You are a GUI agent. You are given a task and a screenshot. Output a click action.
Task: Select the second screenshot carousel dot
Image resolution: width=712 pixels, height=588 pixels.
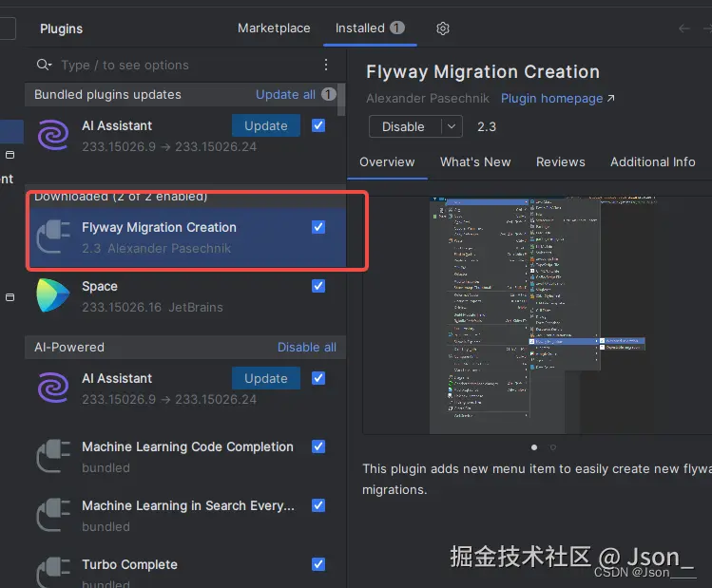[x=553, y=447]
